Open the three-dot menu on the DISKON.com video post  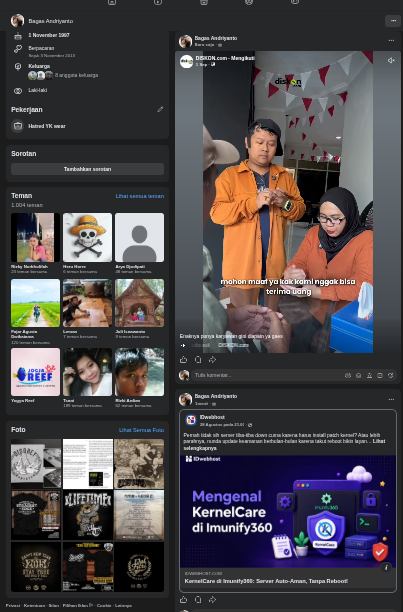point(391,41)
